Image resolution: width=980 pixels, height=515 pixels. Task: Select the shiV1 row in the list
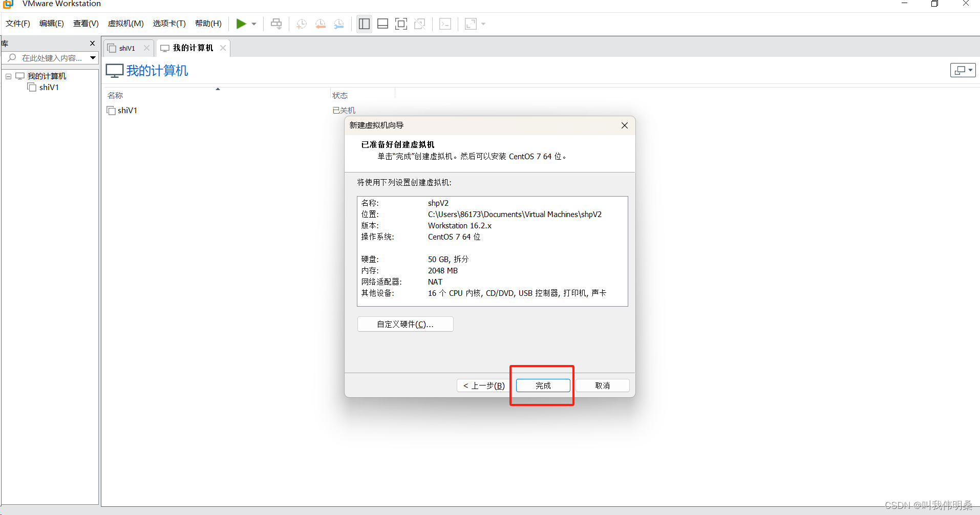coord(127,110)
